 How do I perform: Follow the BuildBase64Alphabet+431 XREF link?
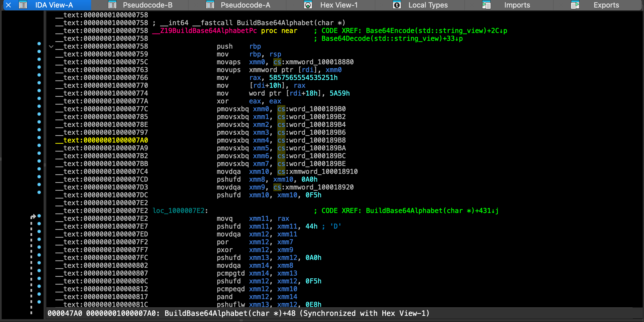[x=432, y=211]
